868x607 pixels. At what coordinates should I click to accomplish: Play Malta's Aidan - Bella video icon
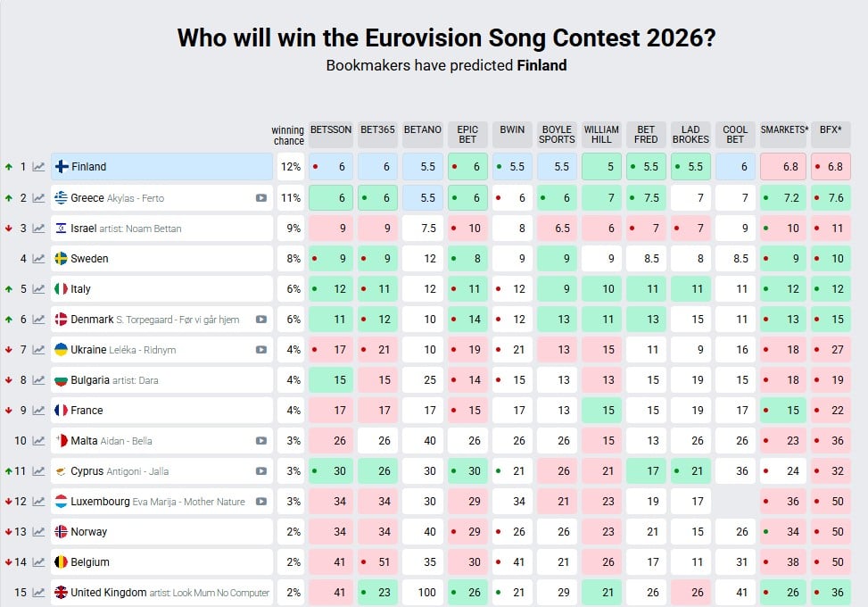pyautogui.click(x=260, y=440)
